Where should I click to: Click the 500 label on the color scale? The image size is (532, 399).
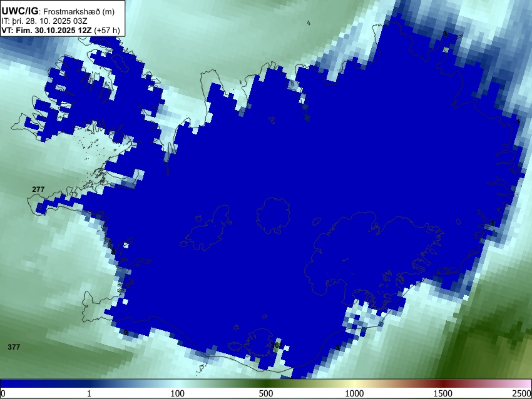point(266,393)
